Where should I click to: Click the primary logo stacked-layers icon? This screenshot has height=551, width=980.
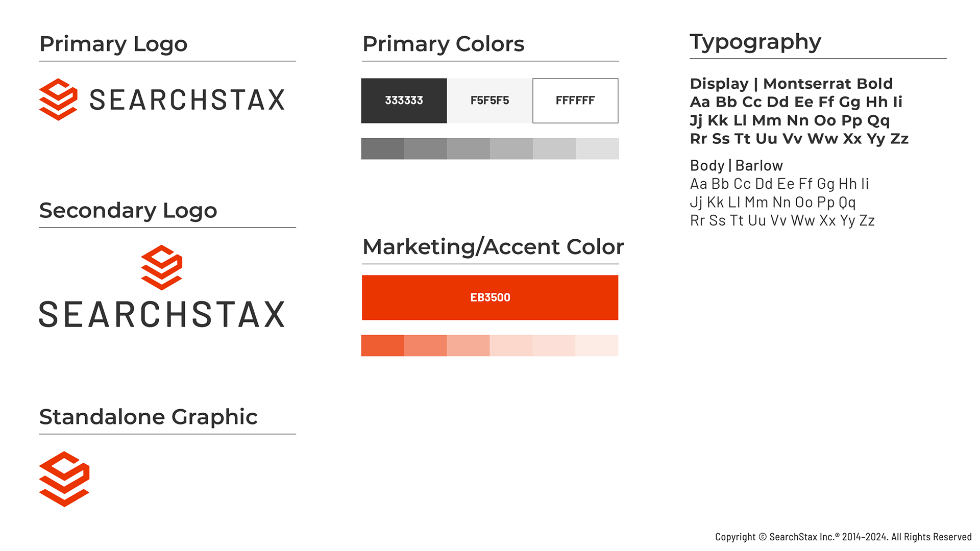pyautogui.click(x=58, y=99)
